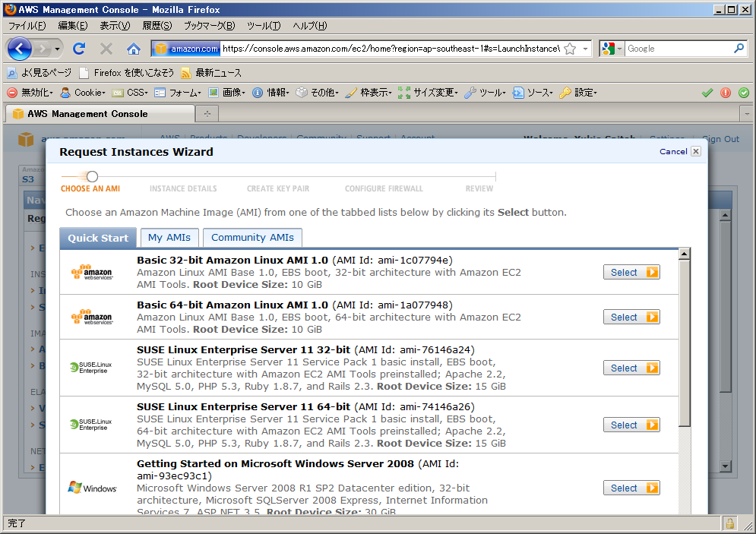756x534 pixels.
Task: Click the red error indicator icon
Action: click(x=726, y=93)
